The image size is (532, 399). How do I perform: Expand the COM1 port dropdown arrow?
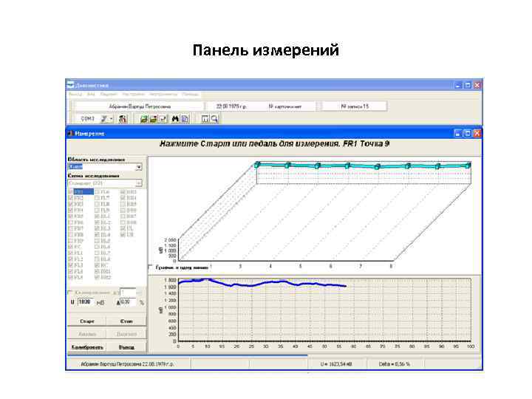tap(112, 119)
